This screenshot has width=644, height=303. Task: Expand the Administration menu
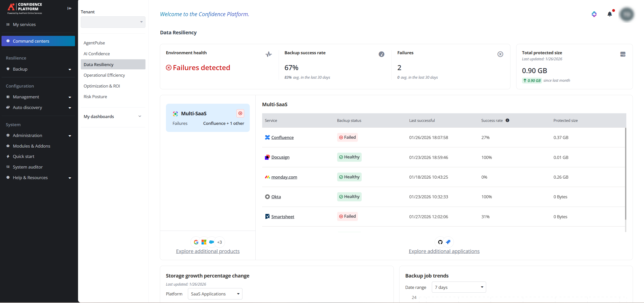click(70, 136)
